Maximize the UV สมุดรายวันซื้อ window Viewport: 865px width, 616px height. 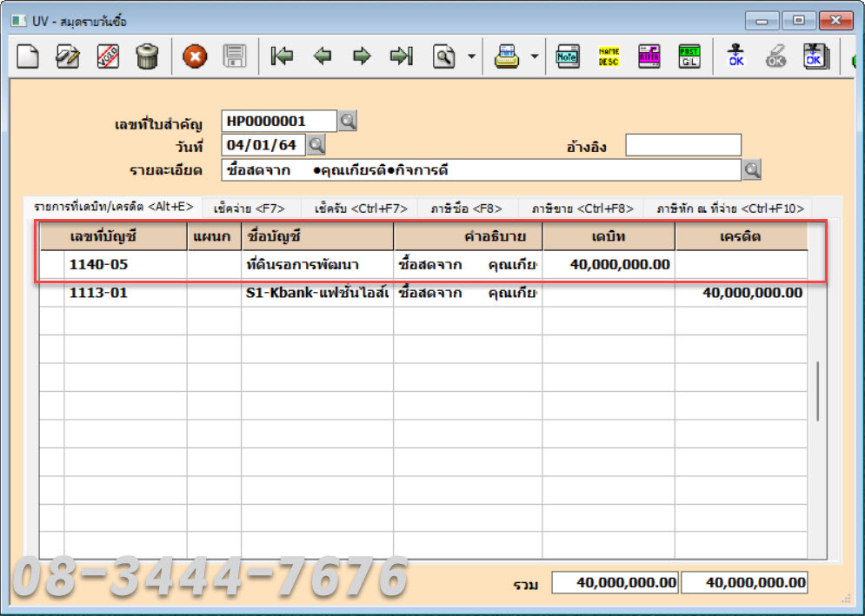point(798,21)
